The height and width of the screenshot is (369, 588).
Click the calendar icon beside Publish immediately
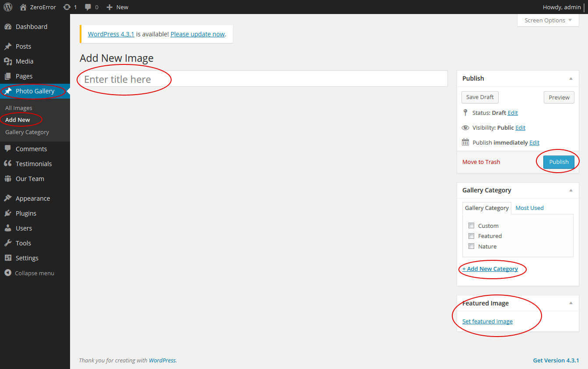pos(465,142)
